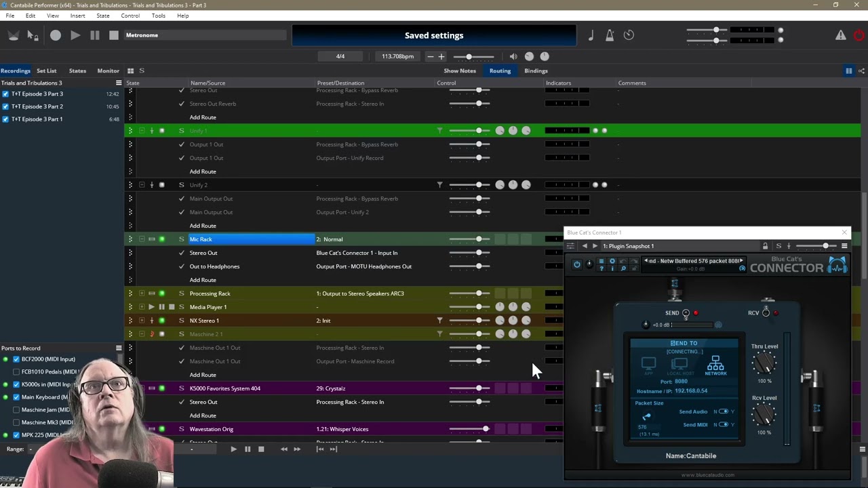
Task: Click Show Notes button
Action: tap(460, 70)
